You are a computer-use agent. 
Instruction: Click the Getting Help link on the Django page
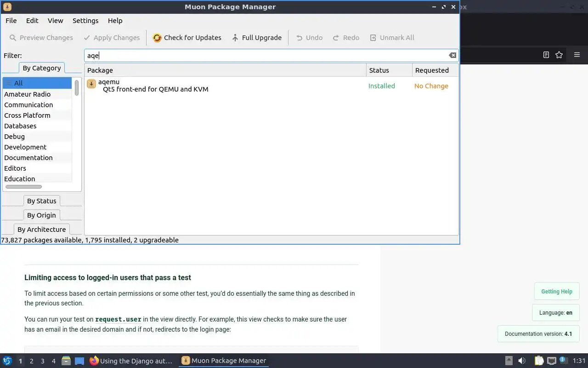(x=557, y=292)
